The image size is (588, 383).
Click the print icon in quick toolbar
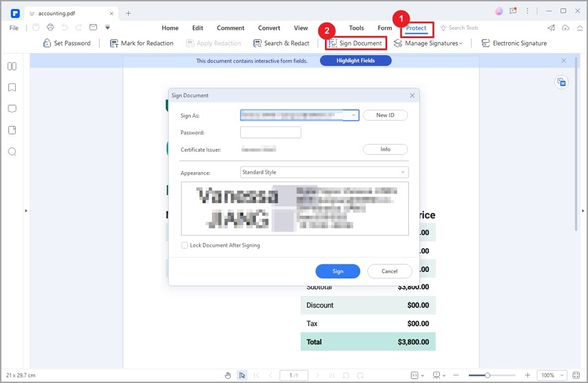pos(50,28)
